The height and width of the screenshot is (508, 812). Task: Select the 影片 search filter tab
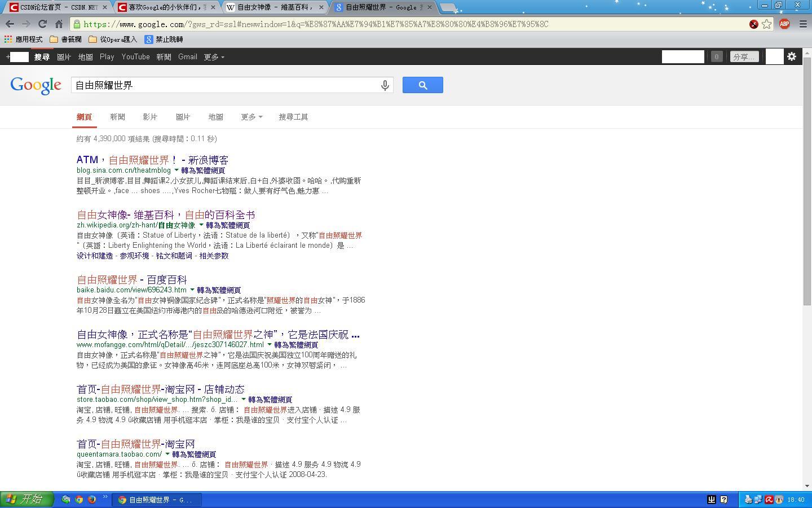coord(150,117)
